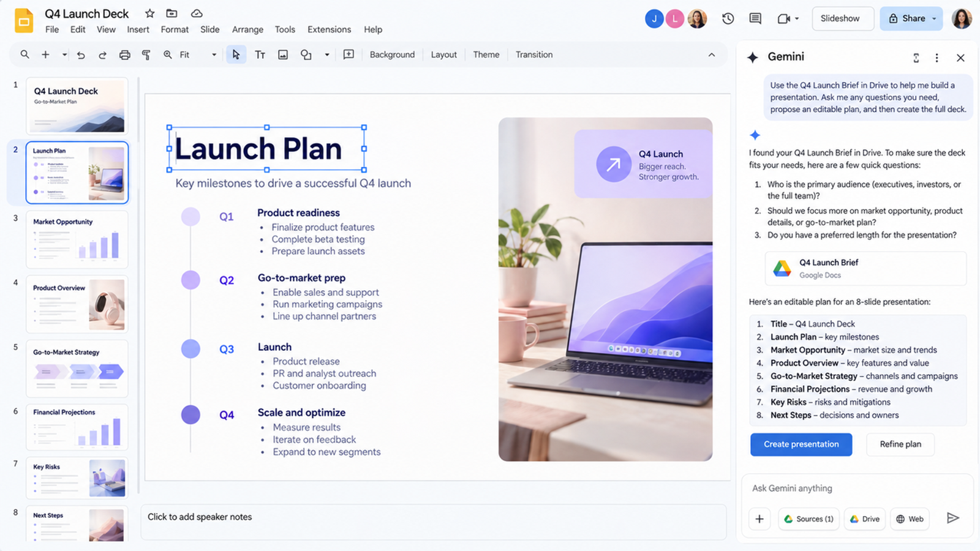
Task: Click the insert image icon
Action: [283, 54]
